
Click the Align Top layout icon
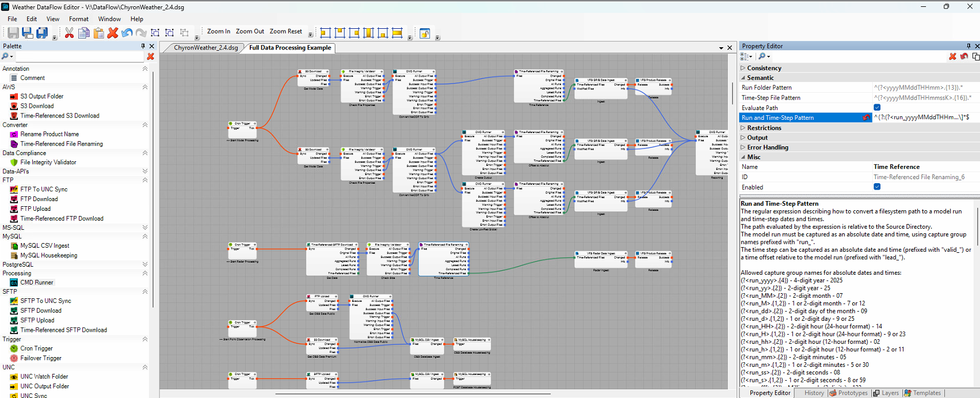(340, 33)
